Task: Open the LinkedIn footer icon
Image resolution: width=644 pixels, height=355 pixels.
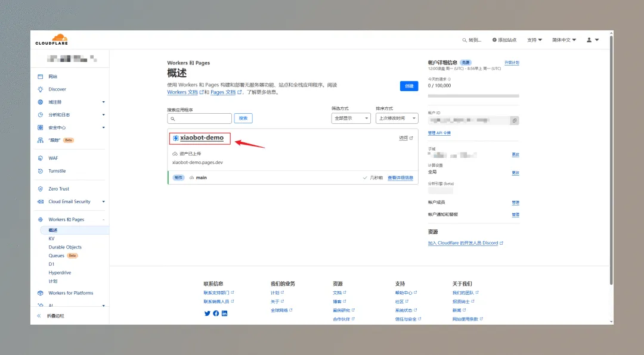Action: [225, 313]
